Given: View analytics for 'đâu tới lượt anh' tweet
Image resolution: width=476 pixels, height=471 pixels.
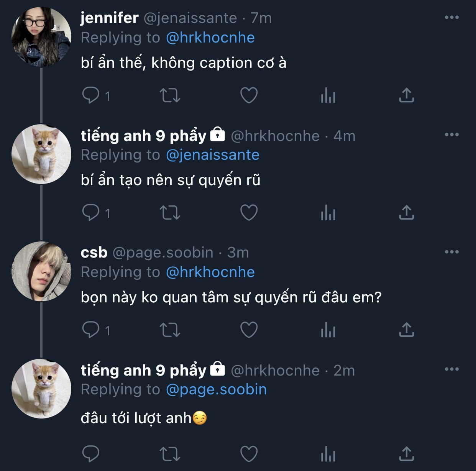Looking at the screenshot, I should point(328,454).
